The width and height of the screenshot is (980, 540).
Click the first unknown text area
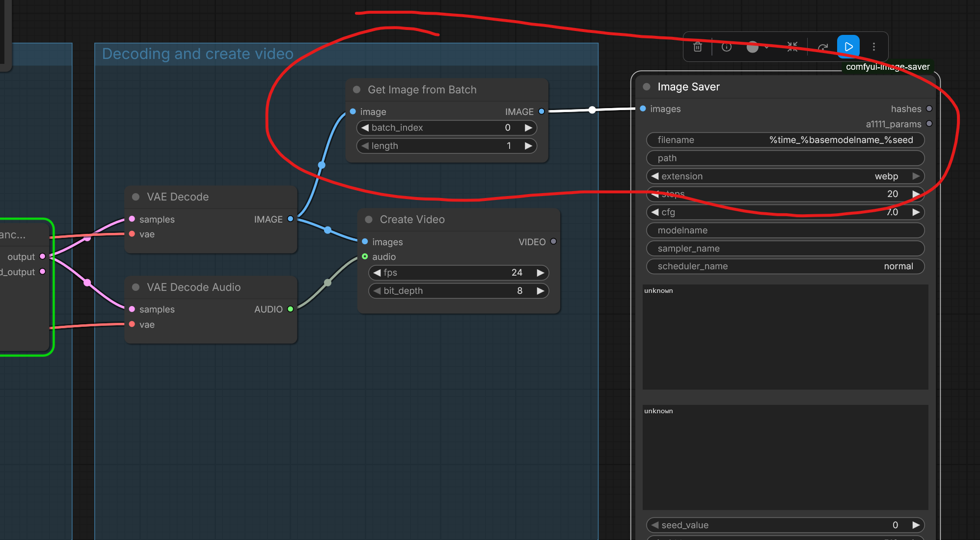pos(785,337)
